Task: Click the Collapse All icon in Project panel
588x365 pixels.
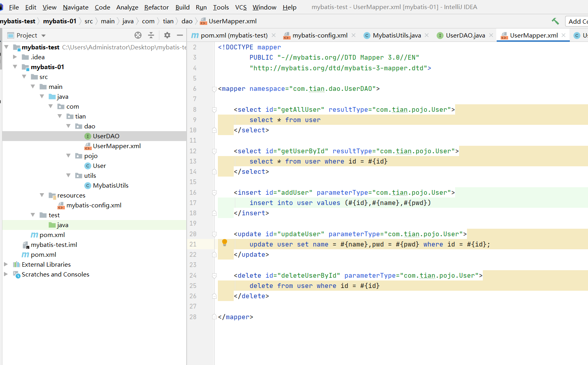Action: coord(151,35)
